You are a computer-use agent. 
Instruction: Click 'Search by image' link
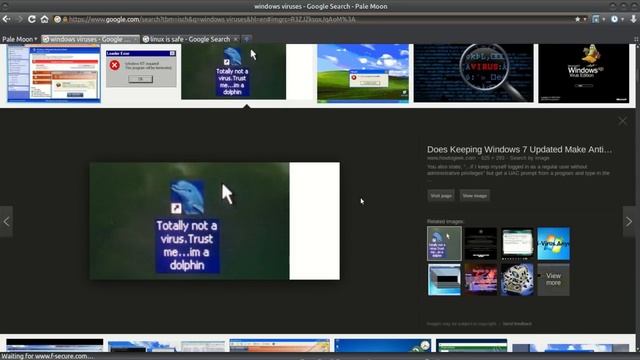coord(529,158)
